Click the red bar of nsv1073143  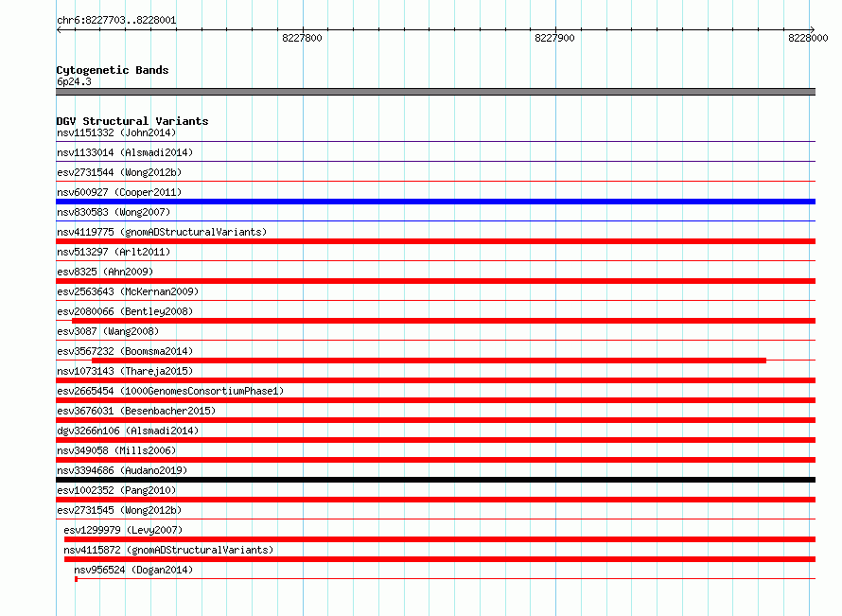(x=435, y=380)
